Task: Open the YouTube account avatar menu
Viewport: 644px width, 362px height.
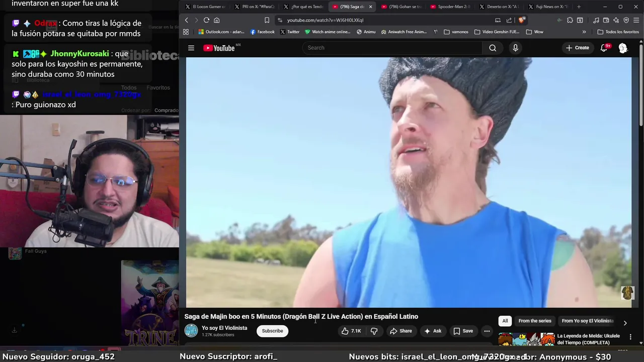Action: (623, 48)
